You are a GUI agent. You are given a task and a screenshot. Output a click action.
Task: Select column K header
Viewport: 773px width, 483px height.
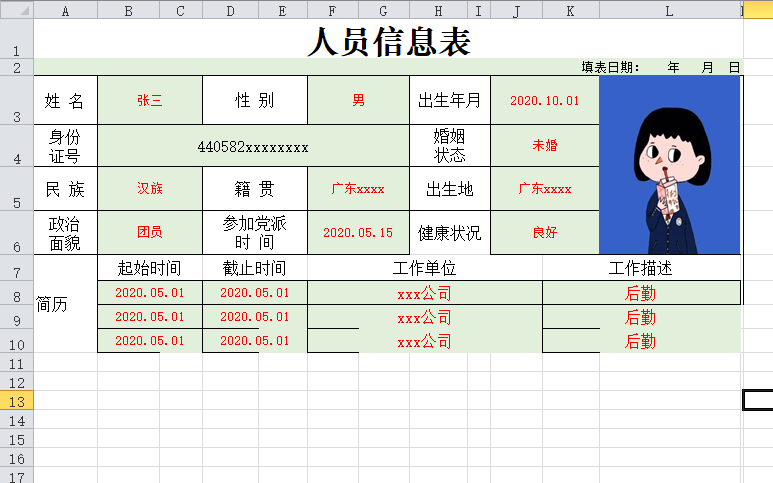[x=571, y=10]
